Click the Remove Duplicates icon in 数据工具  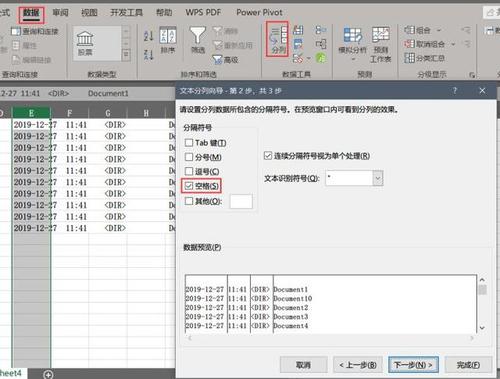coord(298,44)
